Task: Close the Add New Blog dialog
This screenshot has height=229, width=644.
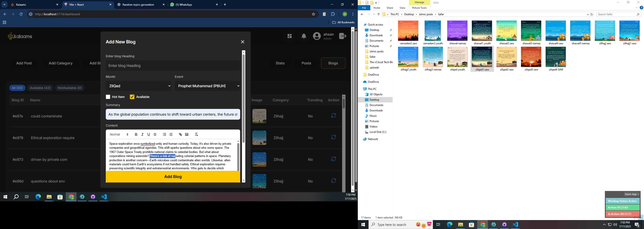Action: pyautogui.click(x=242, y=42)
